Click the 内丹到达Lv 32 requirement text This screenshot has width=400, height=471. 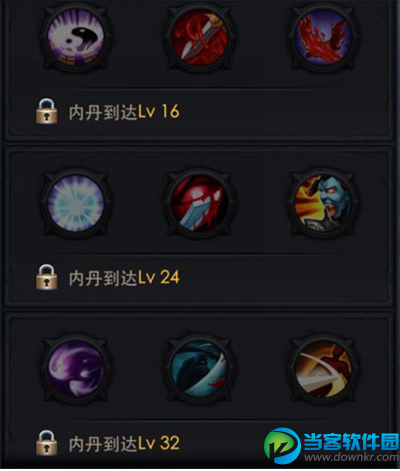(124, 443)
